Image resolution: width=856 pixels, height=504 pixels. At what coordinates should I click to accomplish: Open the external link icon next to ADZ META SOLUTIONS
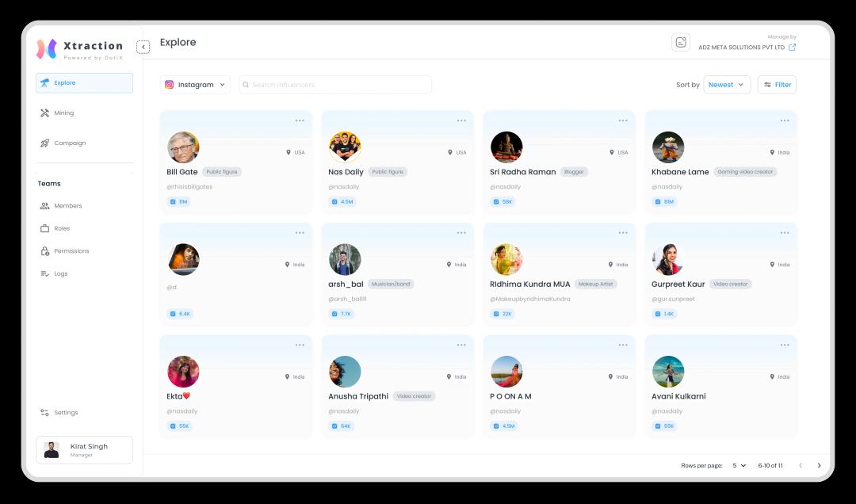pyautogui.click(x=792, y=48)
